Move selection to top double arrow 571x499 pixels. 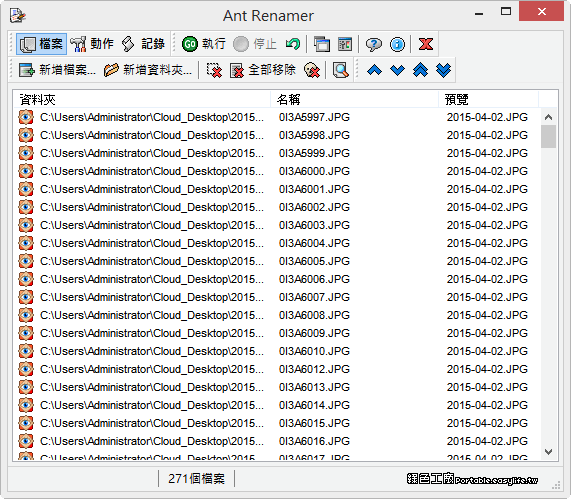tap(420, 70)
